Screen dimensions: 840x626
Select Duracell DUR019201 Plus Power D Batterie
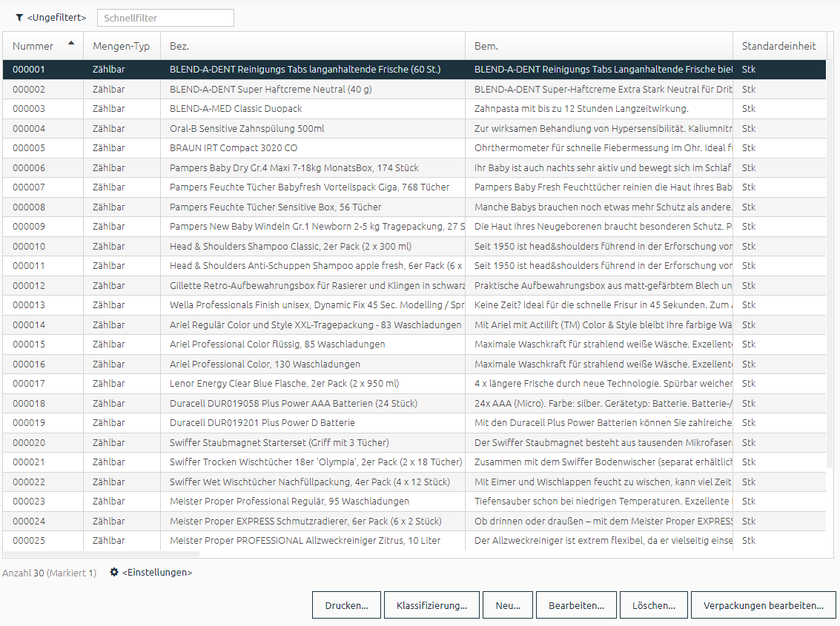click(414, 422)
